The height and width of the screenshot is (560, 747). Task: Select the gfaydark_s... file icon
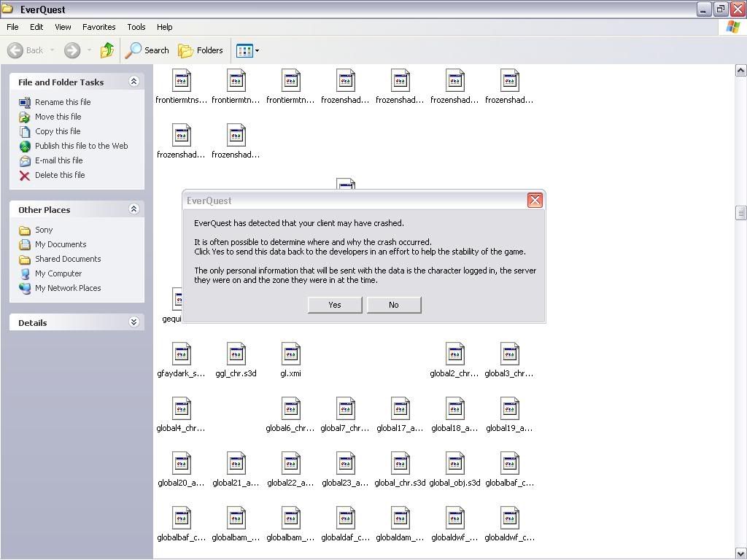pos(181,354)
